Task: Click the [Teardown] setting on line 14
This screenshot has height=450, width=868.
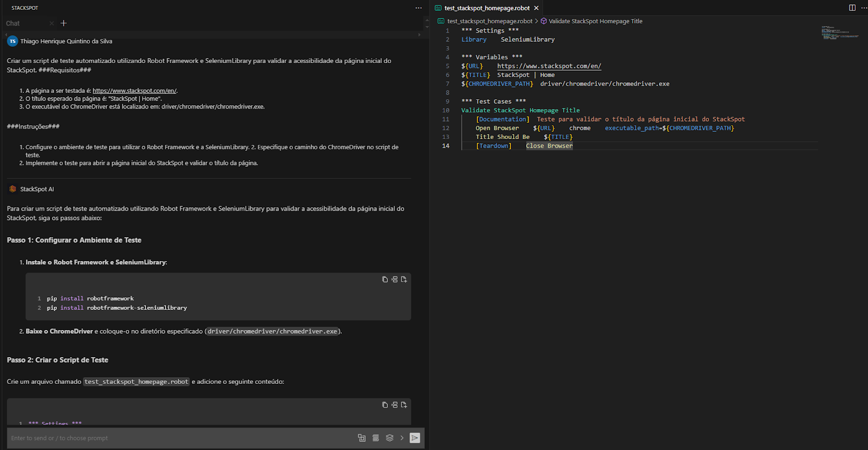Action: point(494,146)
